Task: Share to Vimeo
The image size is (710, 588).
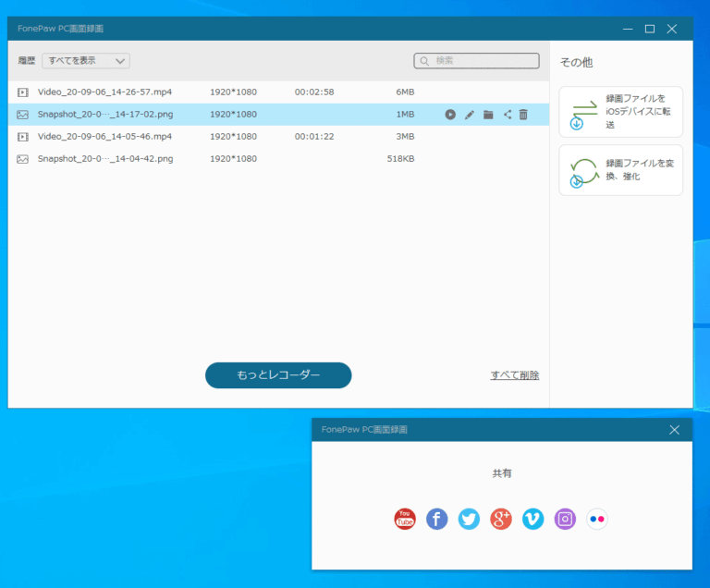Action: (532, 520)
